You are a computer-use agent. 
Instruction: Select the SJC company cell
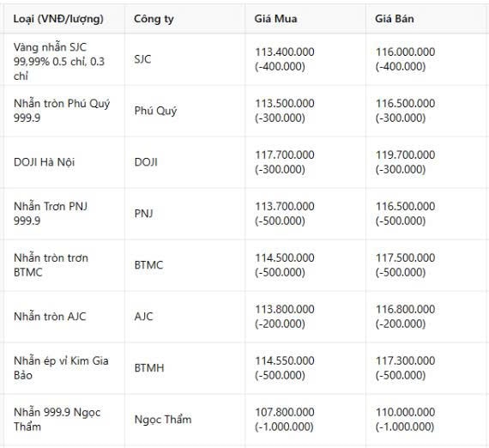click(x=142, y=59)
